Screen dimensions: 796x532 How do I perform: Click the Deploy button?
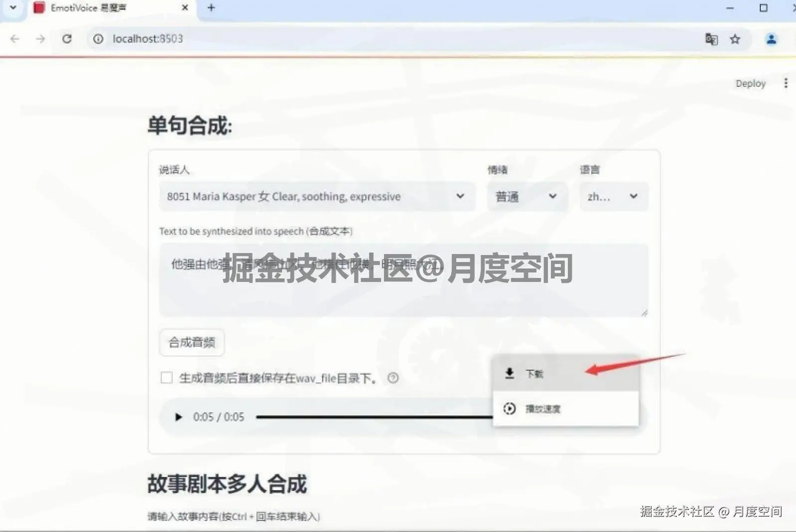coord(750,84)
